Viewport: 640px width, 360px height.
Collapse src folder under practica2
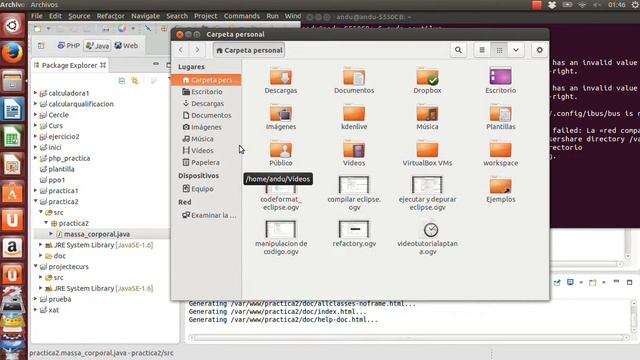point(41,212)
